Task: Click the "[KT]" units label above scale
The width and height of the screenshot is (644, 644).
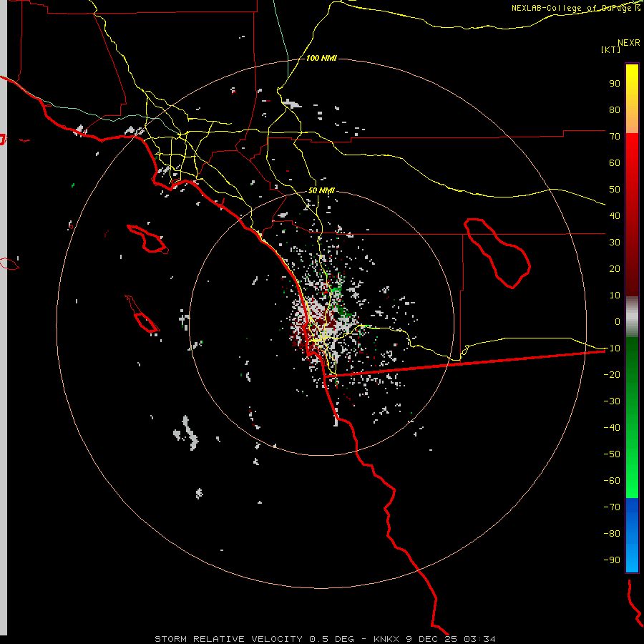Action: 611,49
